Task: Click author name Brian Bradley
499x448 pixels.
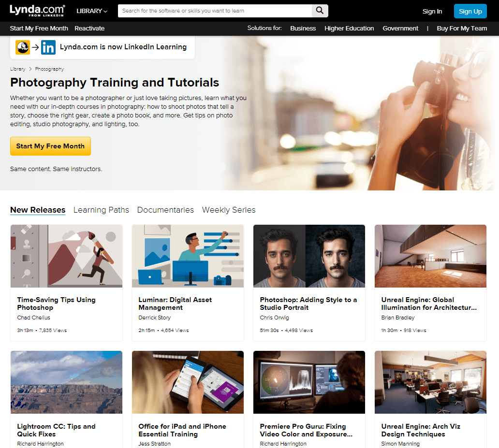Action: [x=398, y=318]
